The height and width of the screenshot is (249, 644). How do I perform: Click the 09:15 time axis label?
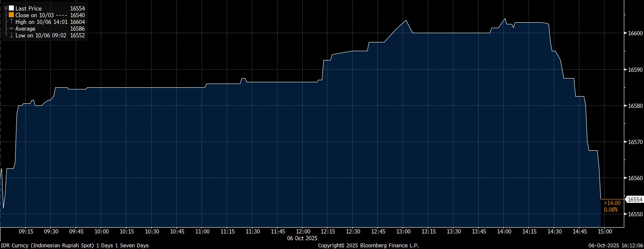26,231
